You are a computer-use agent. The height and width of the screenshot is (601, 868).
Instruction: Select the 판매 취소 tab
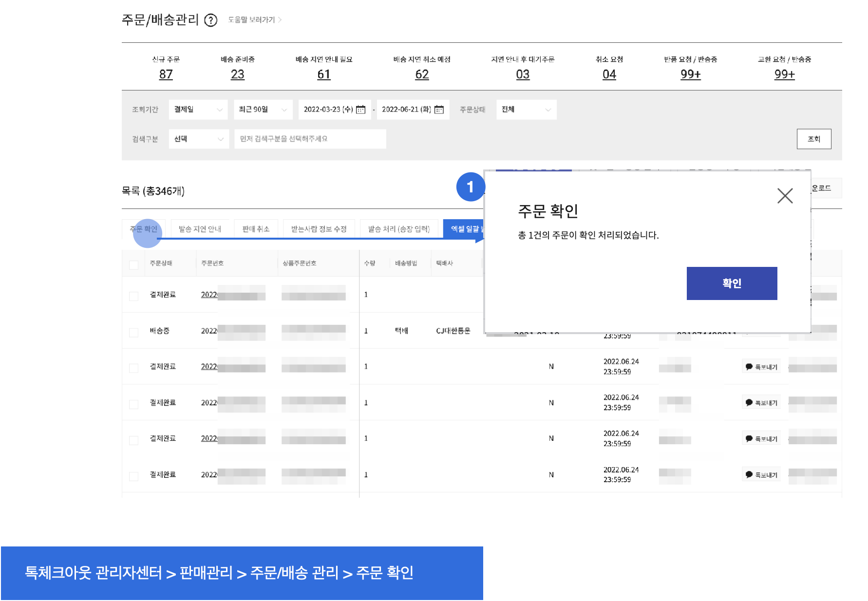[256, 229]
